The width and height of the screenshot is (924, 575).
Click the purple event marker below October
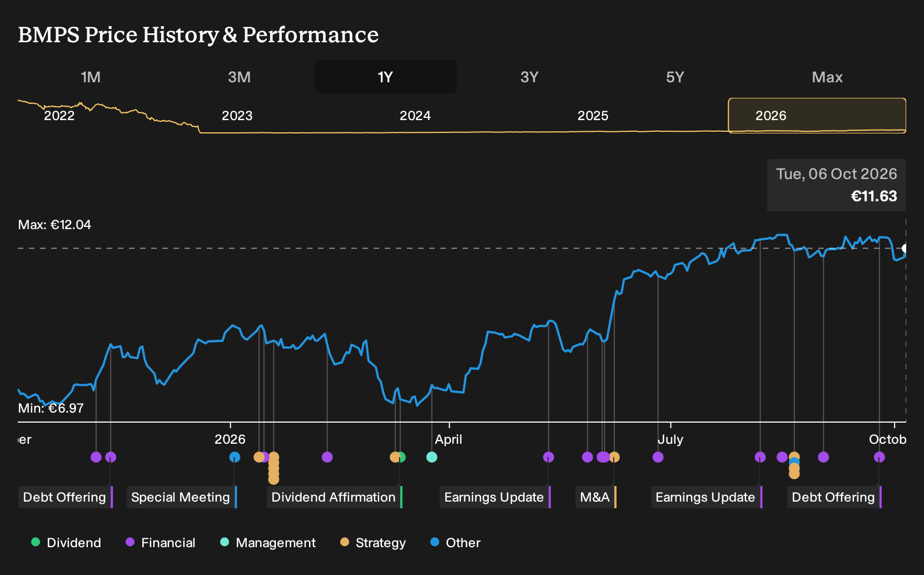[x=879, y=457]
